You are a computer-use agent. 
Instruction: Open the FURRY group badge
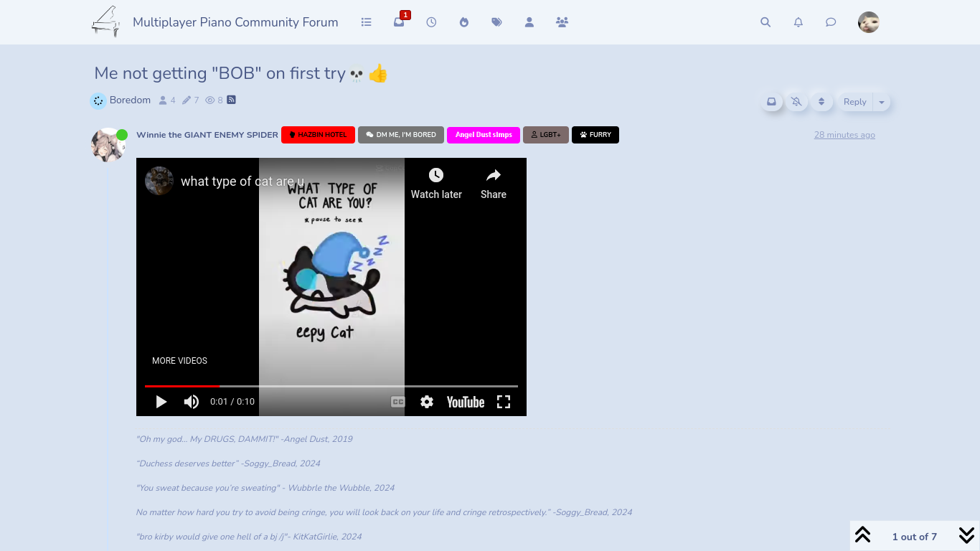point(595,135)
